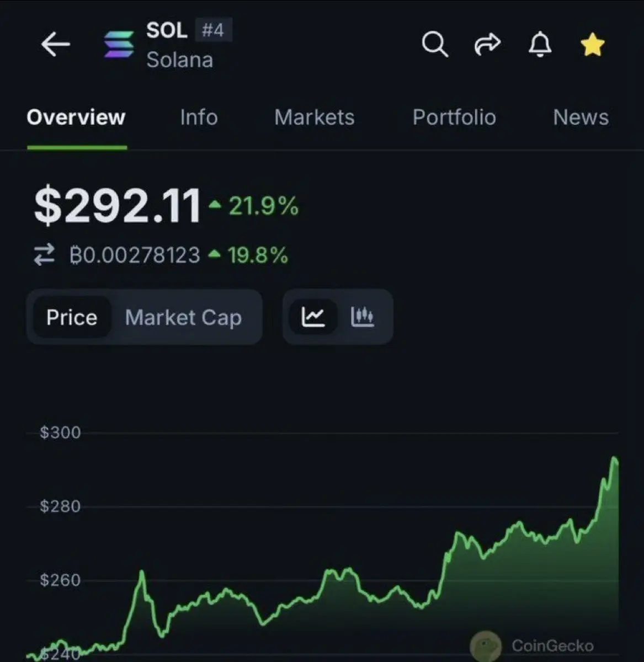Switch chart to candlestick view
Viewport: 644px width, 662px height.
[x=363, y=317]
